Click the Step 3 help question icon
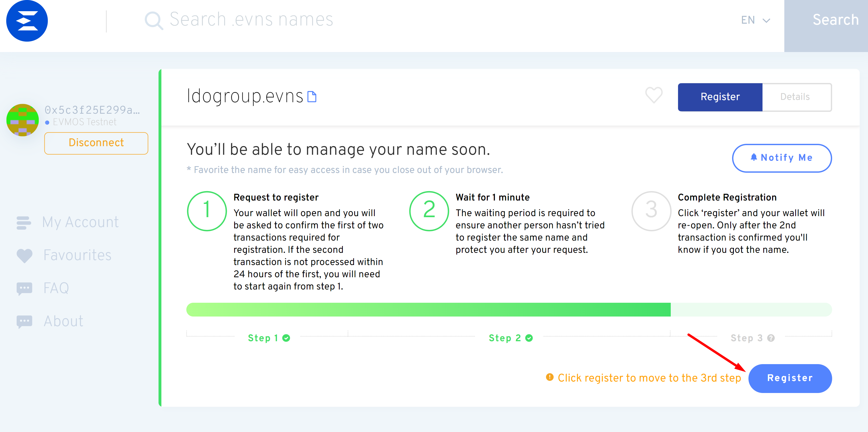The height and width of the screenshot is (432, 868). point(771,338)
